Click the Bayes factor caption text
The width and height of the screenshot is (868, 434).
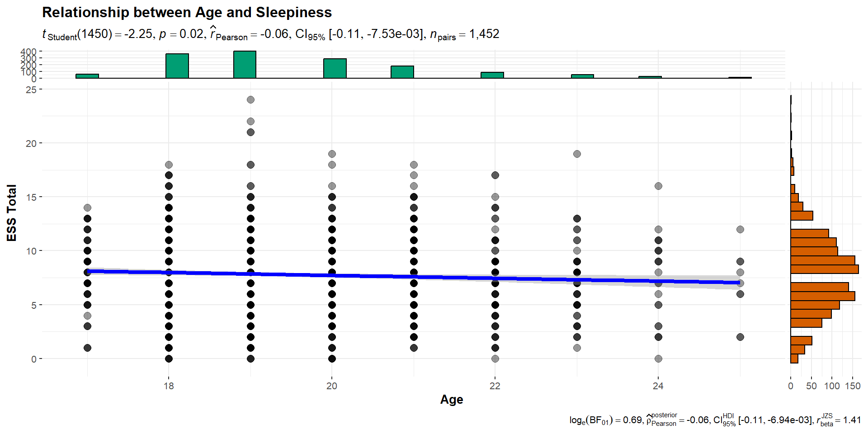pyautogui.click(x=715, y=420)
